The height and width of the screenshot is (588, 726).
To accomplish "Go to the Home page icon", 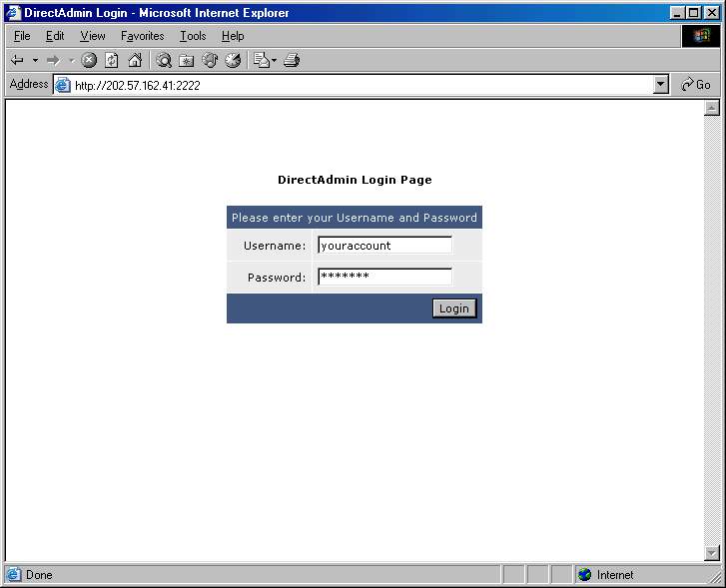I will 135,60.
